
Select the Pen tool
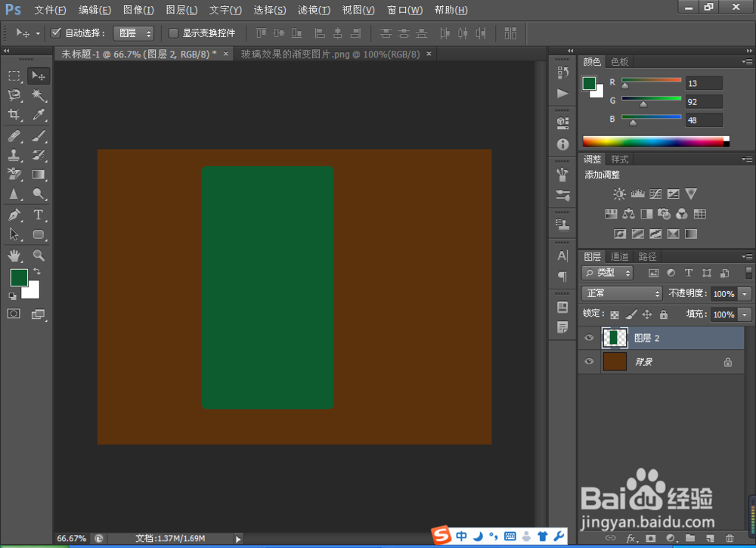click(14, 215)
